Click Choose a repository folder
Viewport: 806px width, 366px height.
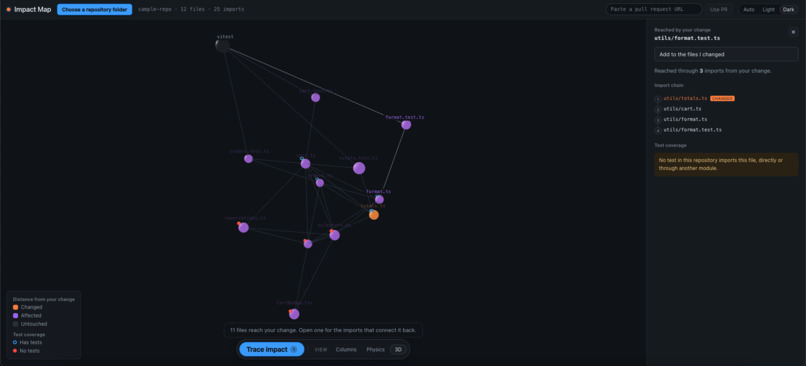95,9
